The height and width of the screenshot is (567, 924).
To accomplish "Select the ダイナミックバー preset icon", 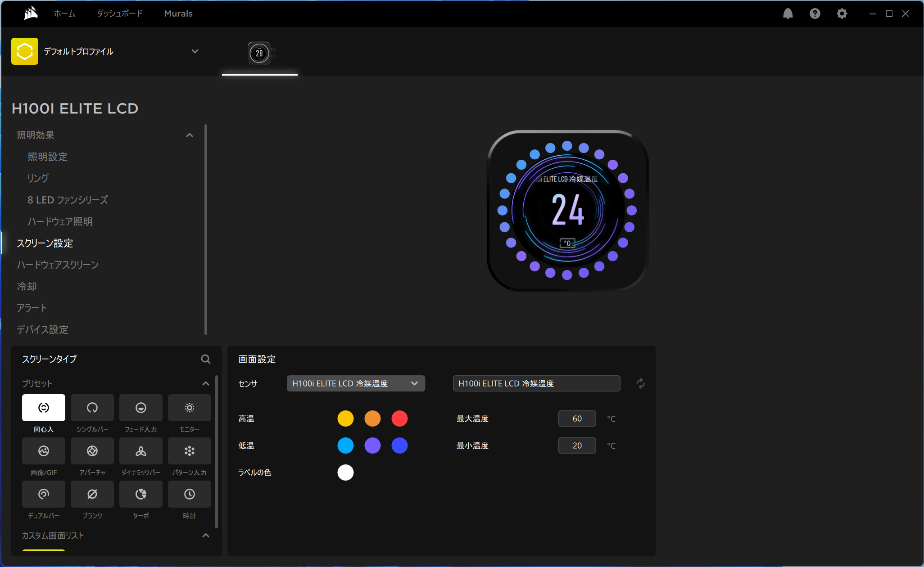I will point(141,451).
